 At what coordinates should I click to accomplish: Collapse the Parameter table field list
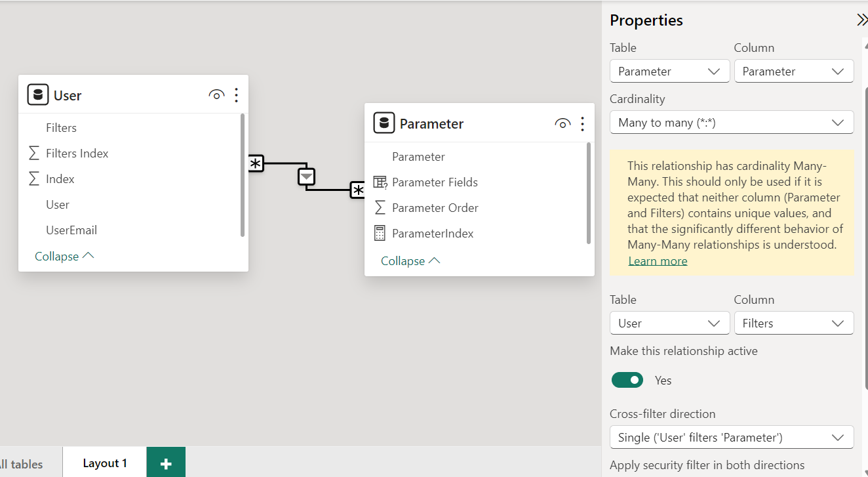click(x=410, y=260)
